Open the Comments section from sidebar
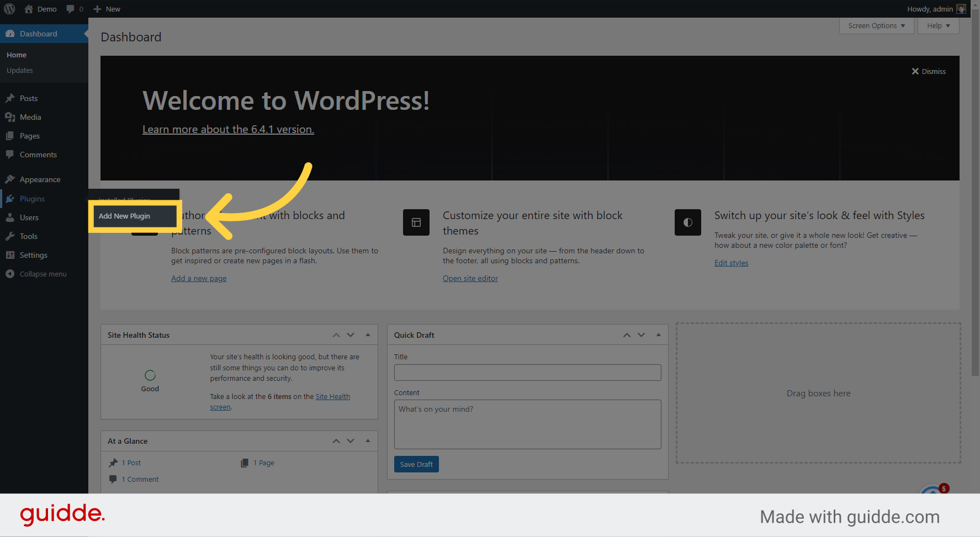 pos(38,155)
